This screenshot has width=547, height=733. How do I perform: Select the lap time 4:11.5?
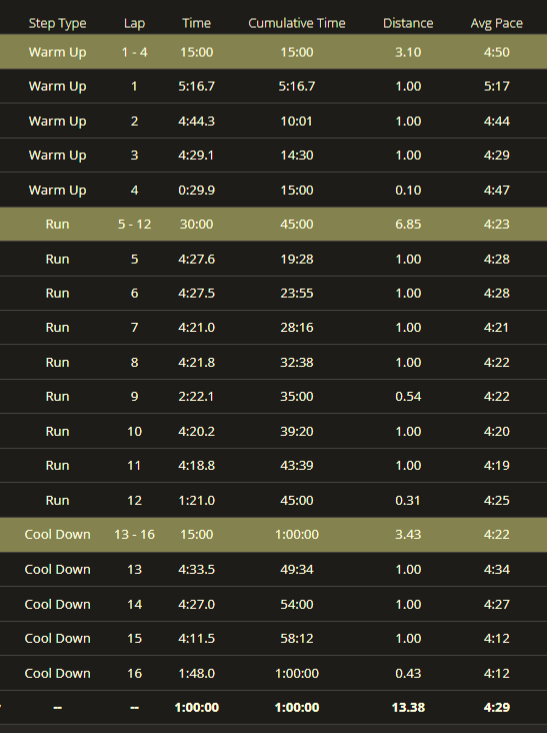196,638
